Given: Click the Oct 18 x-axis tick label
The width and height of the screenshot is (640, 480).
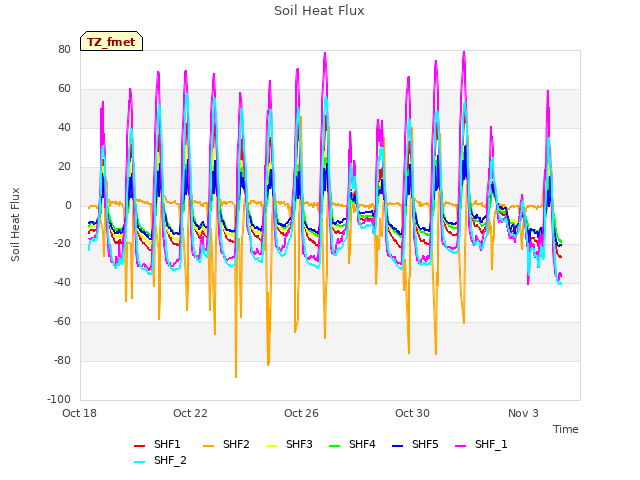Looking at the screenshot, I should point(79,413).
